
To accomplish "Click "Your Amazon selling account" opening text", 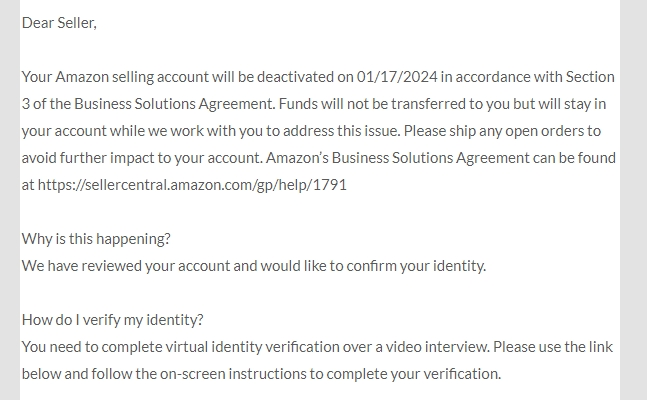I will click(x=115, y=77).
